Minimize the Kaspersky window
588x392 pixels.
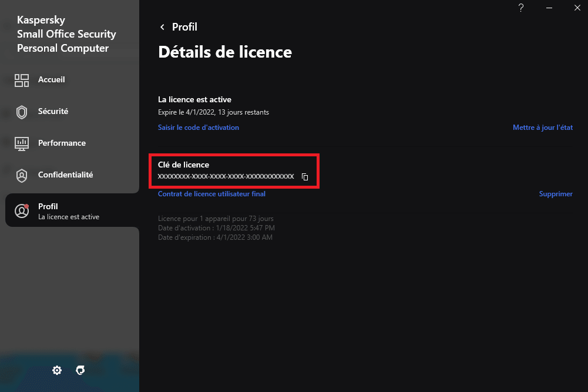point(549,8)
